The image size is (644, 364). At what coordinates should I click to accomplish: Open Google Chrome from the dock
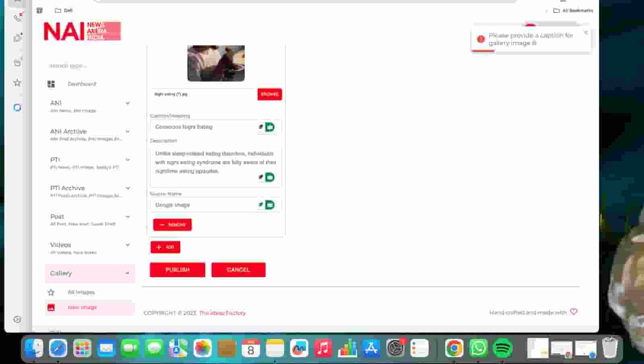click(454, 348)
